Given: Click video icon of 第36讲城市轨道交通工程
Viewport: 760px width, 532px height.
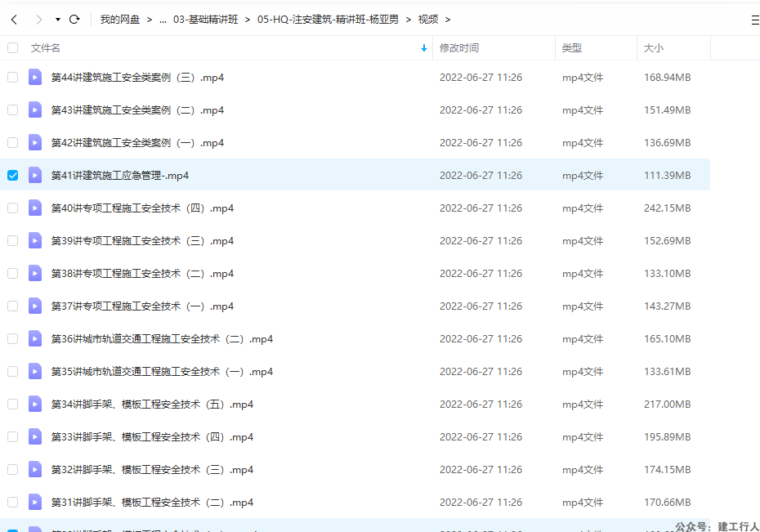Looking at the screenshot, I should pos(35,338).
